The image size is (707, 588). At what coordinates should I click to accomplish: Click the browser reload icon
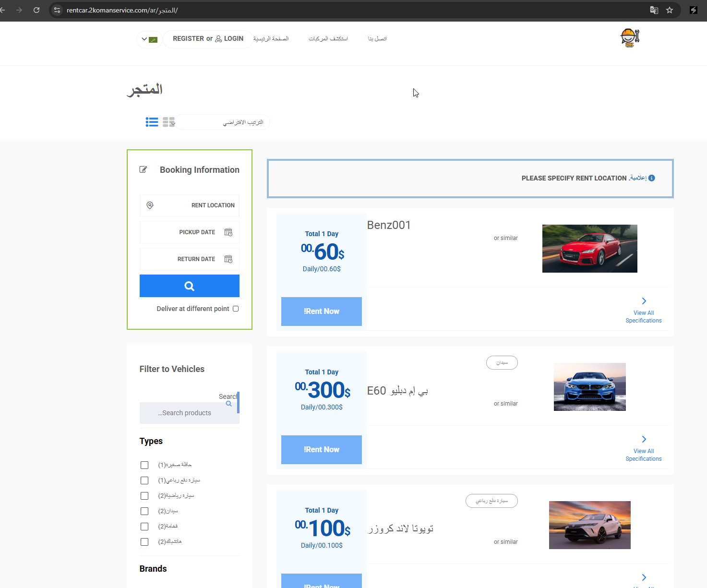point(36,10)
